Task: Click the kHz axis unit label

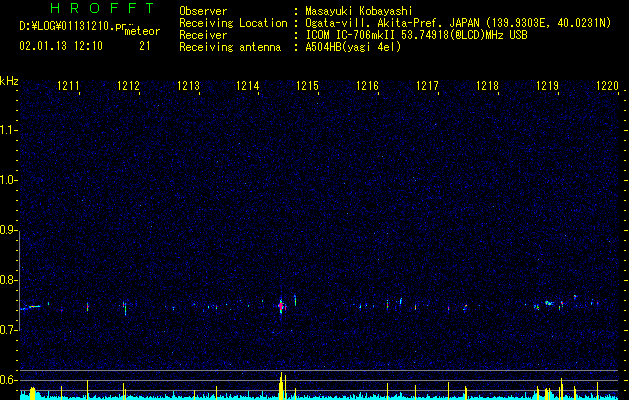Action: click(9, 81)
